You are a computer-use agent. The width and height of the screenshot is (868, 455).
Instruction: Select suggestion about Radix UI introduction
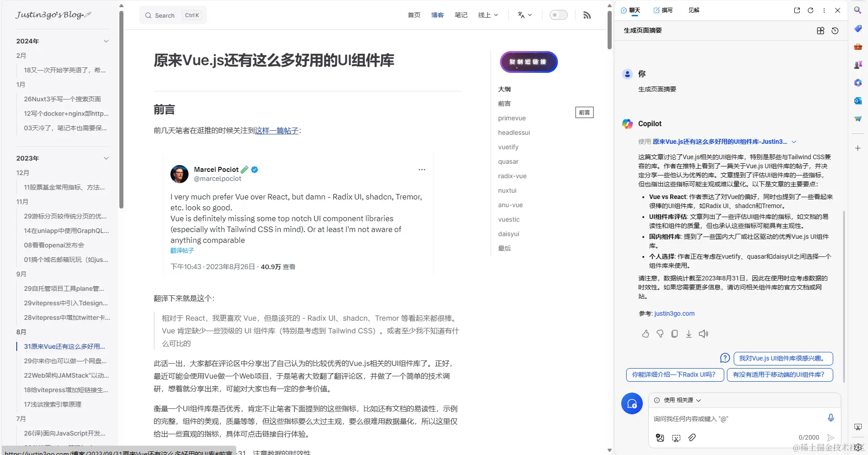[x=675, y=375]
